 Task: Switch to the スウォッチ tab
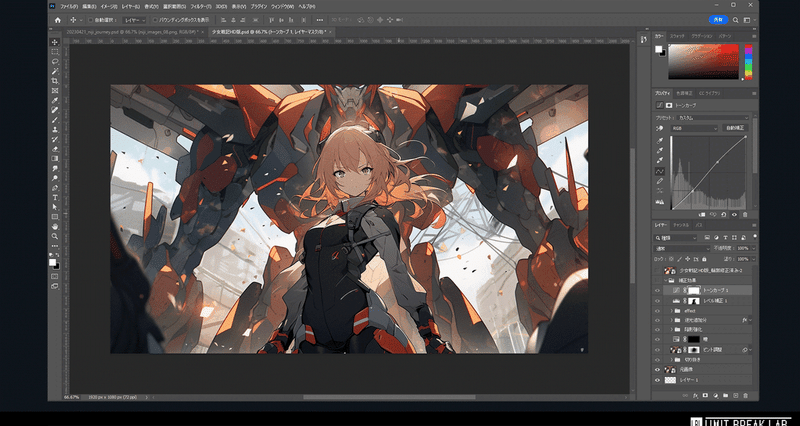[x=677, y=36]
